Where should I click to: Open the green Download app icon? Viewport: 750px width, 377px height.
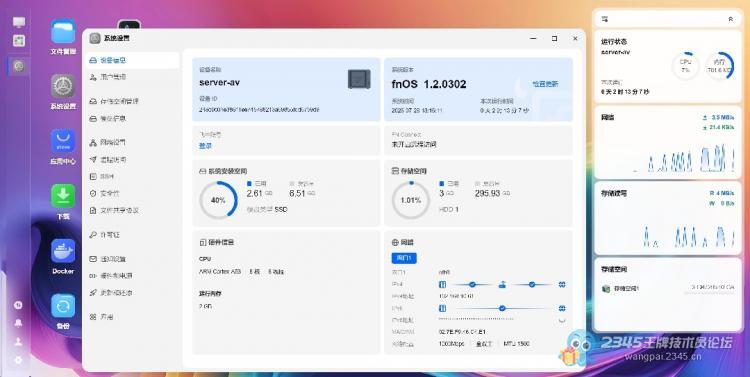(63, 196)
